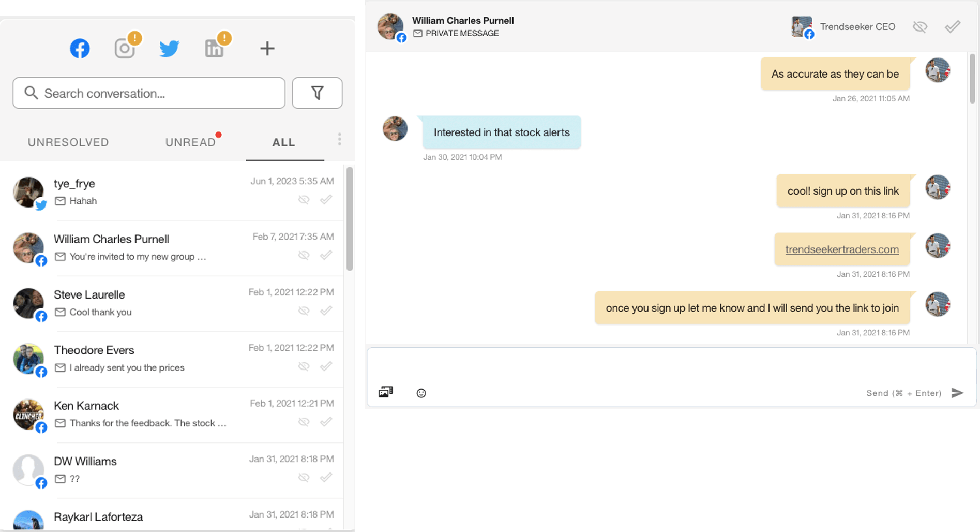
Task: Mark the open William Charles Purnell chat resolved
Action: 953,27
